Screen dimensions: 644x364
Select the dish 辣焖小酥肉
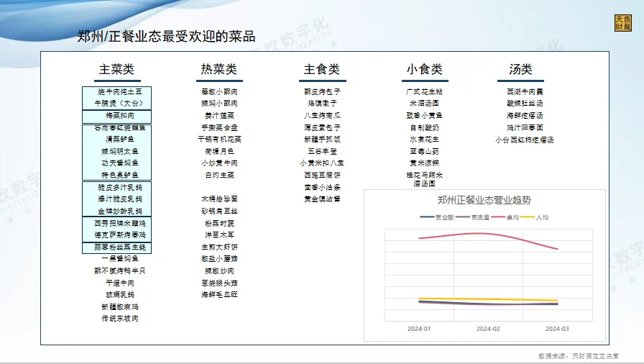coord(219,103)
